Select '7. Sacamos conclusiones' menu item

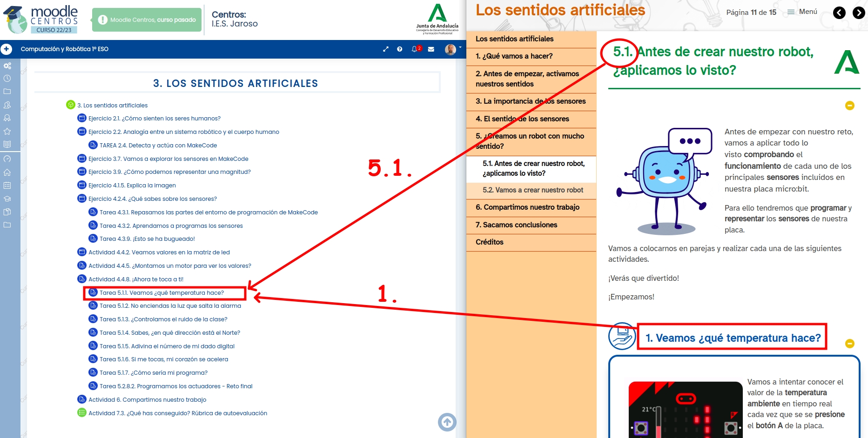pos(531,225)
